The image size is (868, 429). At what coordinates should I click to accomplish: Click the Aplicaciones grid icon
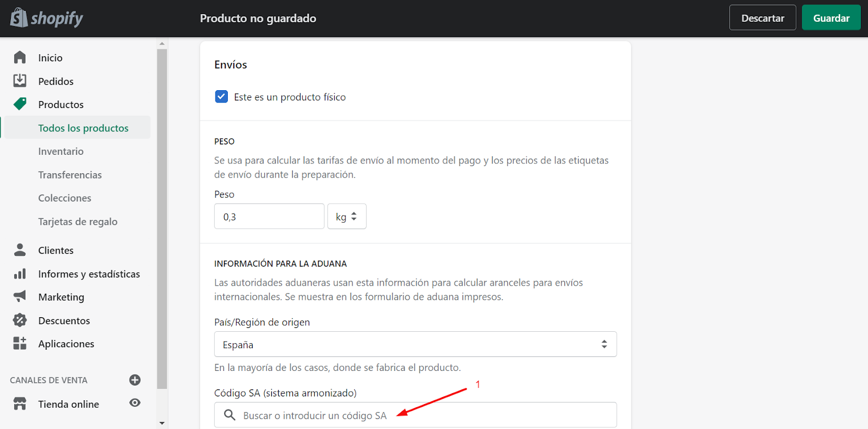[x=20, y=343]
